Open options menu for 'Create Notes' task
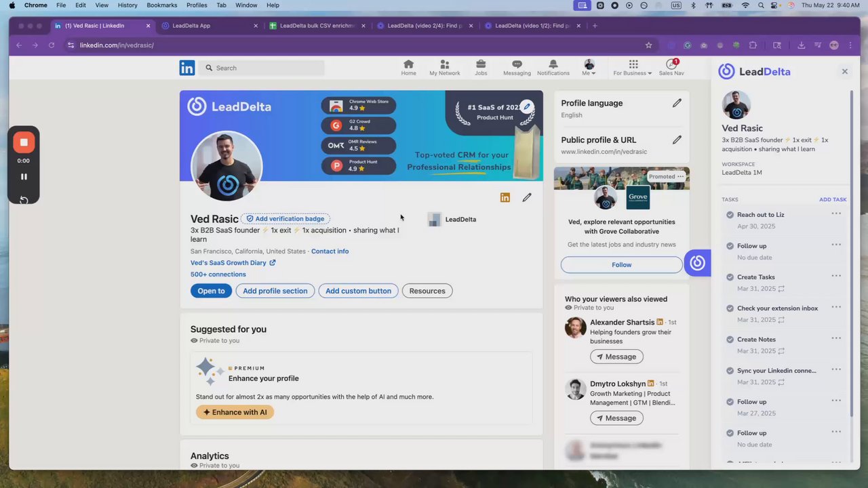868x488 pixels. (x=836, y=338)
